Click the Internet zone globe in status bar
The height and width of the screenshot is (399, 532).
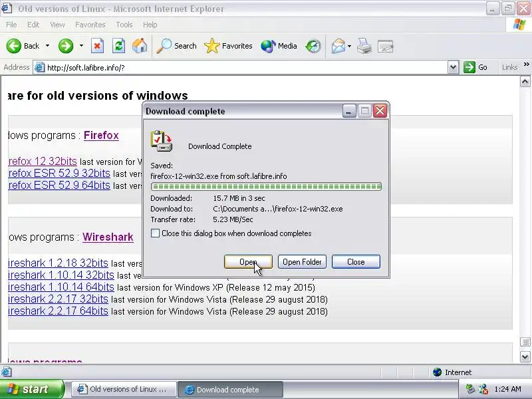click(438, 372)
